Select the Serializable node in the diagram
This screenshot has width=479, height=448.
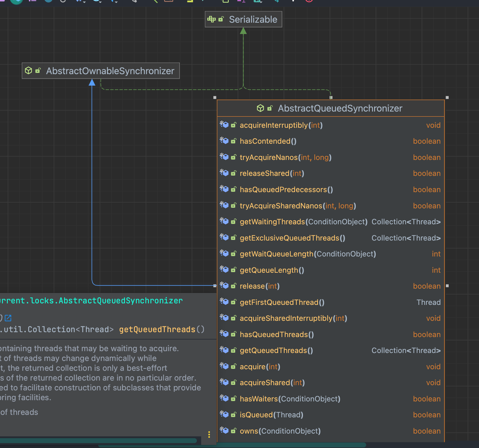tap(253, 19)
